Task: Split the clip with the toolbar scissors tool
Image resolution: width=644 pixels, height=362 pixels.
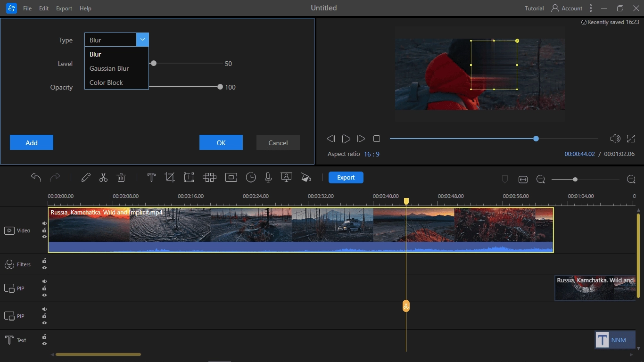Action: coord(103,177)
